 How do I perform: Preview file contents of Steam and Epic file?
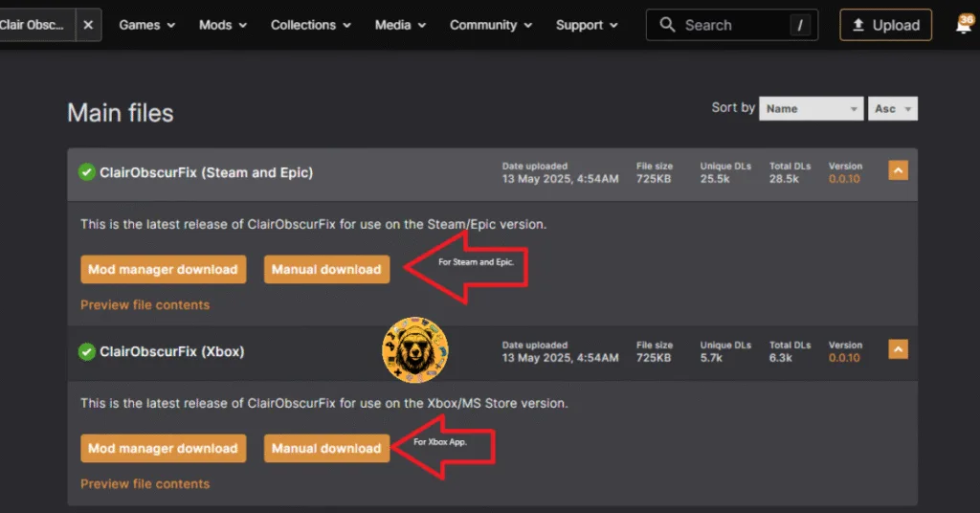coord(145,305)
